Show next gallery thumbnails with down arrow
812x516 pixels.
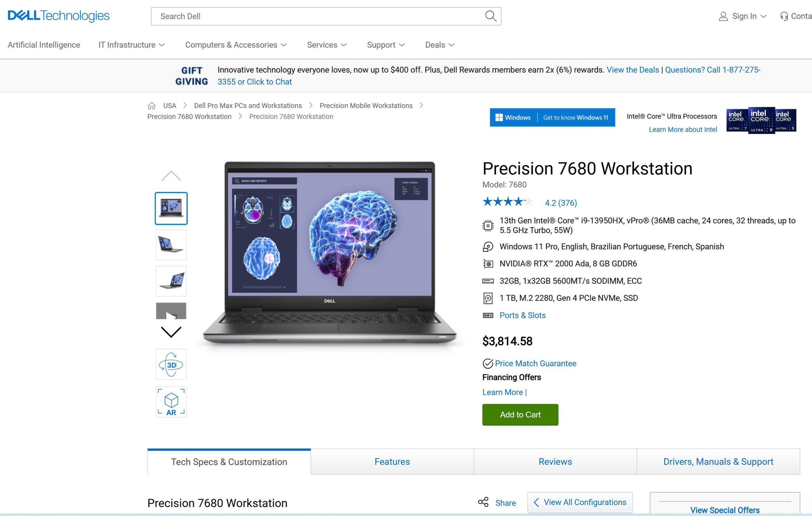pos(171,332)
